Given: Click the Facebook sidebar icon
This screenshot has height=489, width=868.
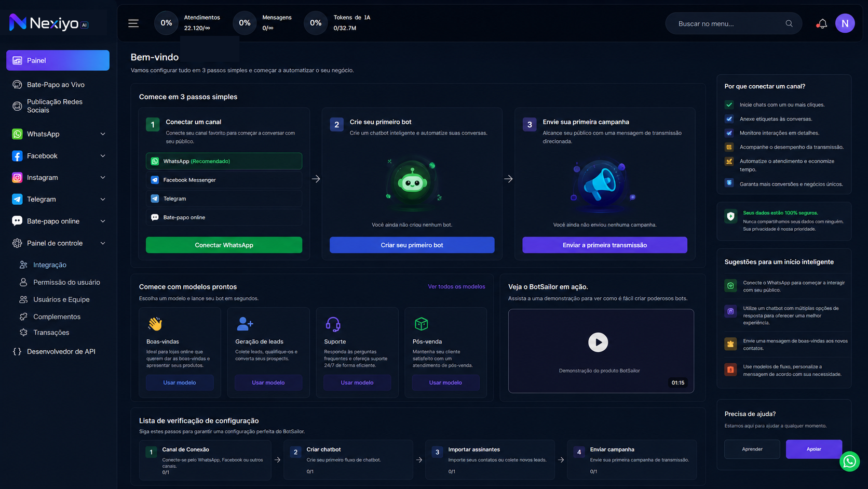Looking at the screenshot, I should point(17,156).
